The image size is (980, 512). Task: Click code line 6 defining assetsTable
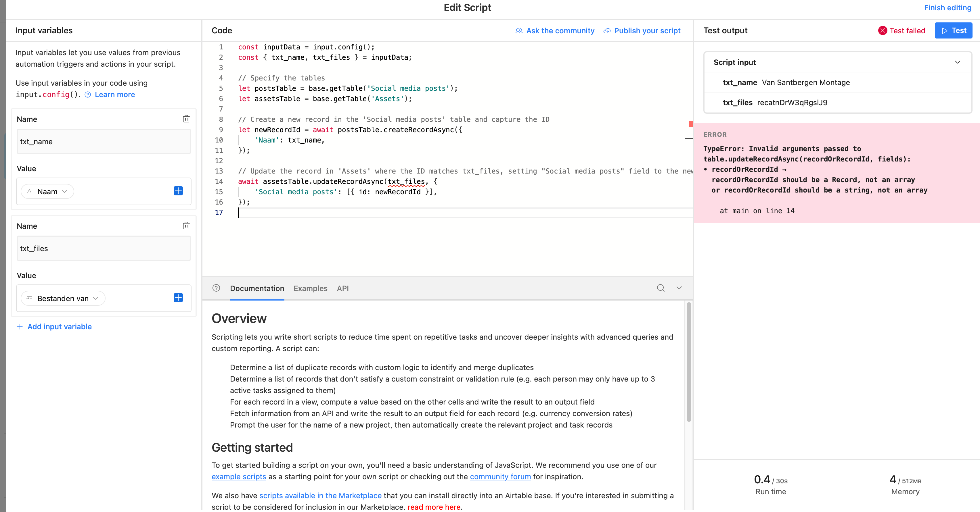(x=325, y=99)
